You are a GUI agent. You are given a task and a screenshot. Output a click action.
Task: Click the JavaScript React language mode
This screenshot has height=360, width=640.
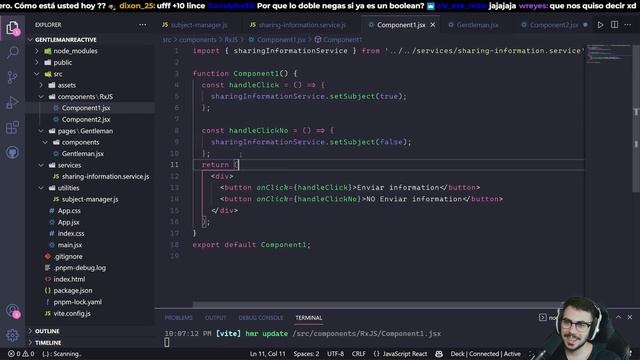click(x=400, y=354)
